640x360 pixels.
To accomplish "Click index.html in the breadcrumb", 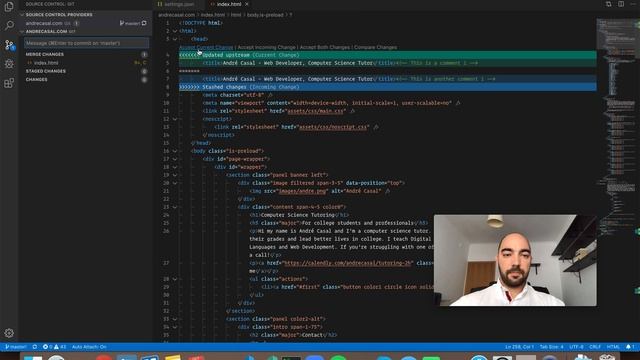I will tap(213, 15).
